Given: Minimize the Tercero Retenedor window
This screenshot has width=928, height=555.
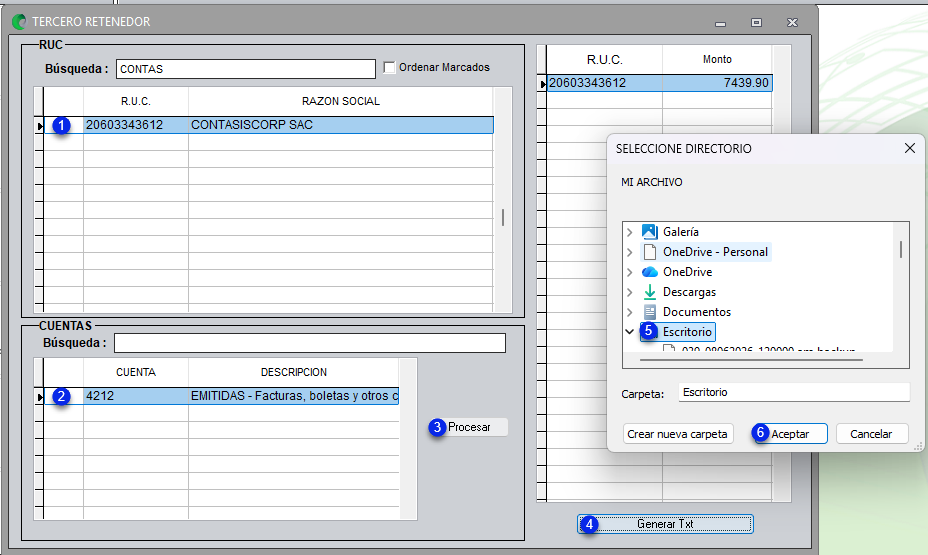Looking at the screenshot, I should tap(720, 22).
